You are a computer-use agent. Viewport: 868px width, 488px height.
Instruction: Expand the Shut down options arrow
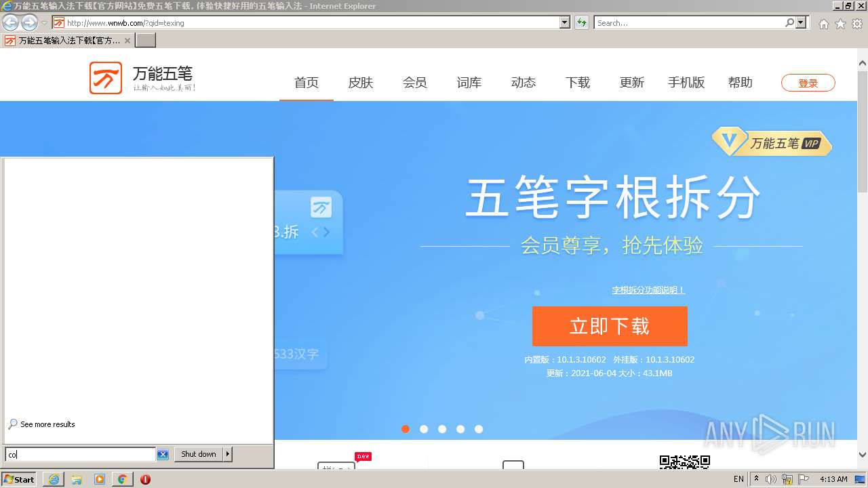(228, 454)
